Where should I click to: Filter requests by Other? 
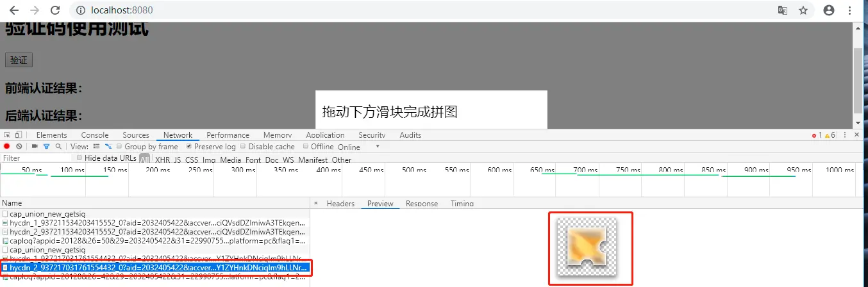tap(342, 160)
